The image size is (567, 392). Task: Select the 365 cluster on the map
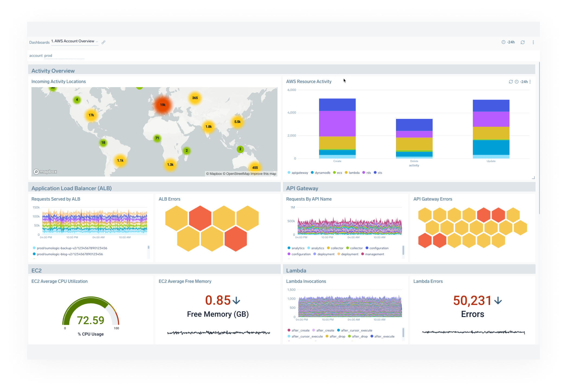[195, 98]
